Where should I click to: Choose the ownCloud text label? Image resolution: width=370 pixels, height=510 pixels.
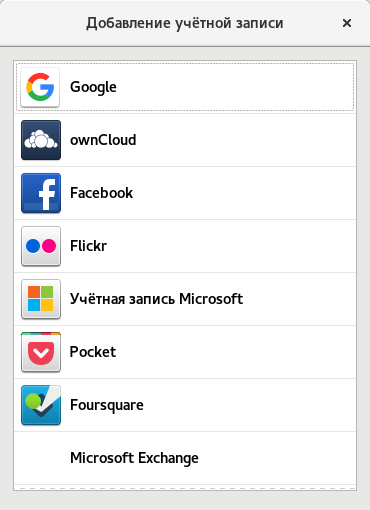click(103, 140)
